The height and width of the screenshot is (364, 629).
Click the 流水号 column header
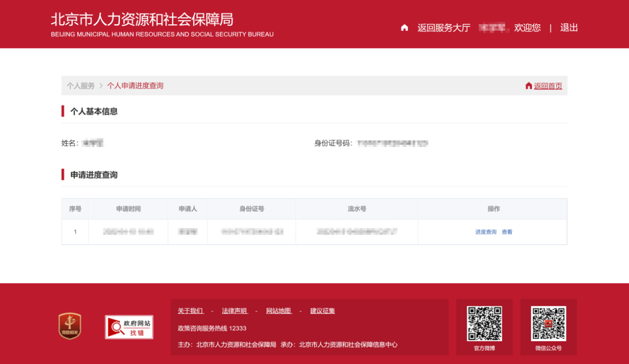(x=357, y=209)
